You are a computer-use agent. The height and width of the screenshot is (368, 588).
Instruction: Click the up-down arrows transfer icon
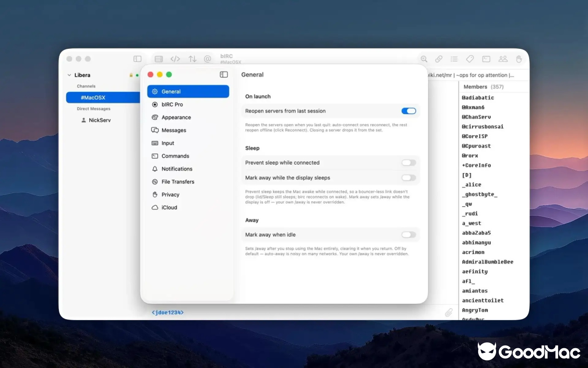(x=192, y=59)
